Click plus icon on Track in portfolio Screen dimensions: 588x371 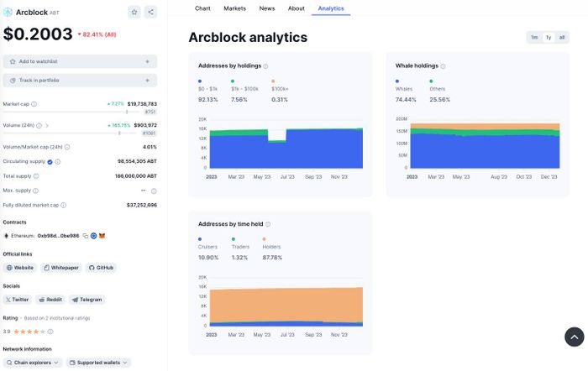[147, 81]
